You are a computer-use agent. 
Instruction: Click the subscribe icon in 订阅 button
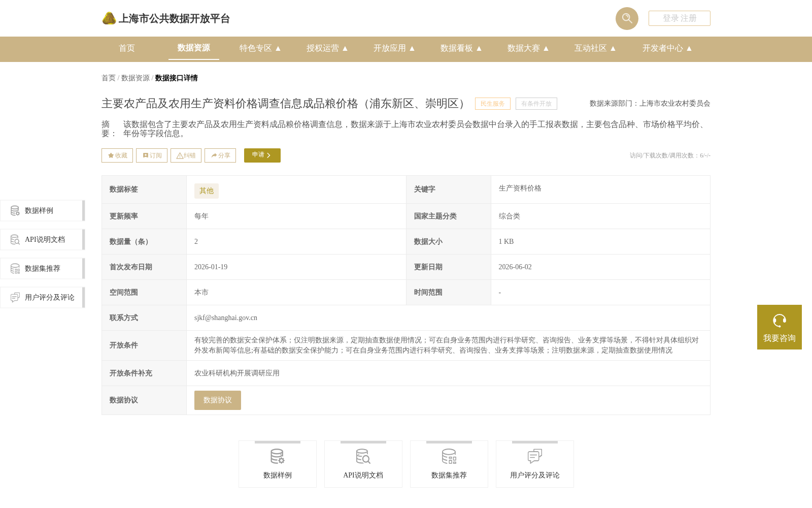tap(146, 155)
